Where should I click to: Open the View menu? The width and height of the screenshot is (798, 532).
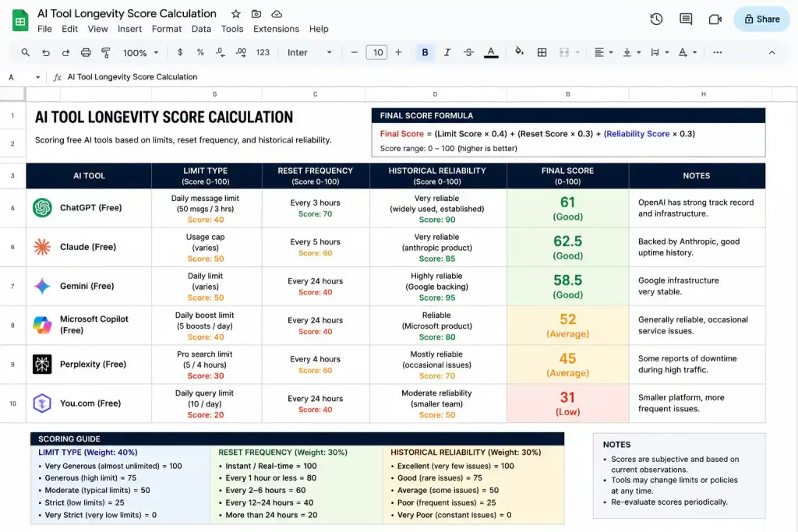coord(97,29)
